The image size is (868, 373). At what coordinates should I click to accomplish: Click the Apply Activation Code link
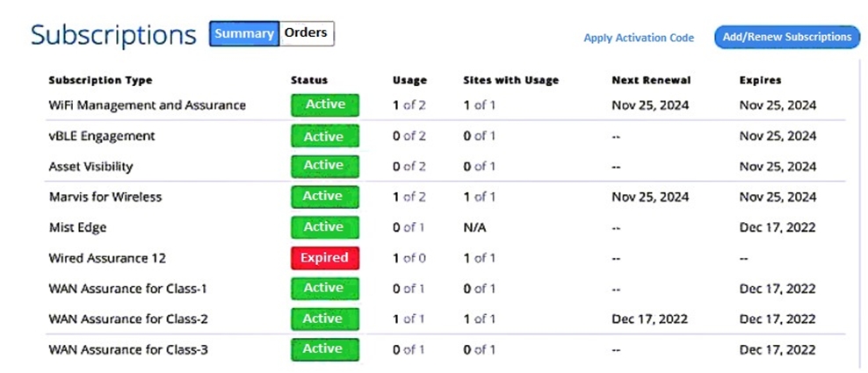click(639, 38)
